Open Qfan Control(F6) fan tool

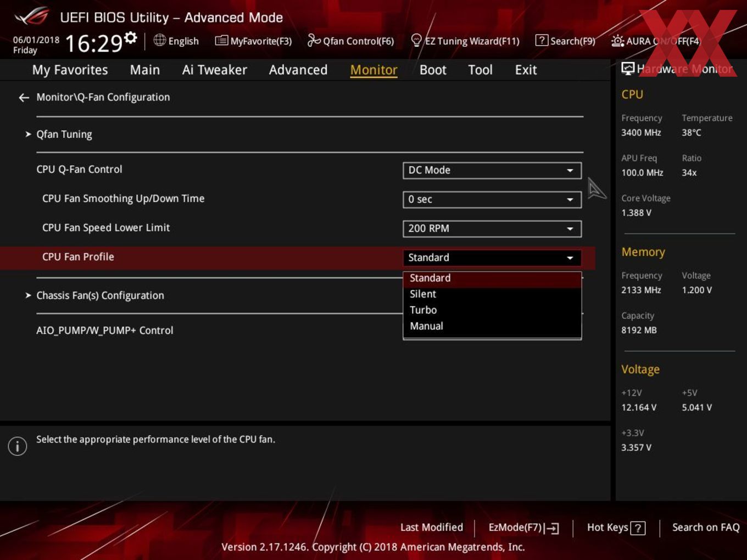pyautogui.click(x=350, y=41)
